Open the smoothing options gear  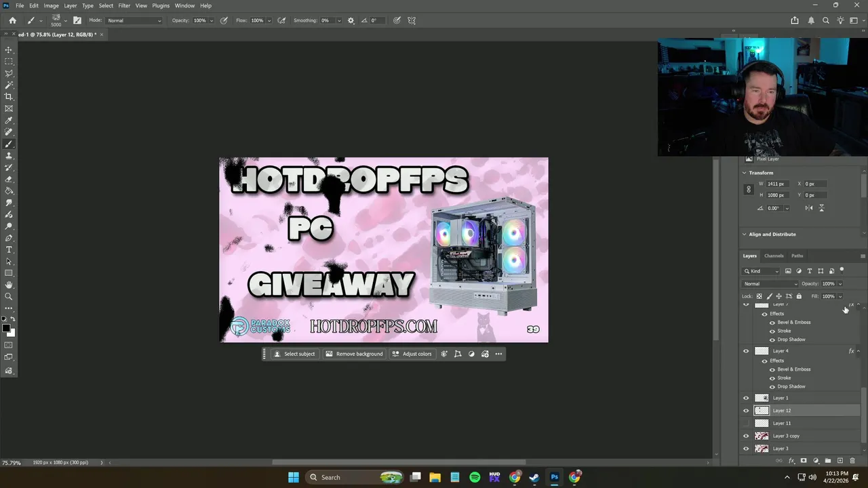pos(351,20)
